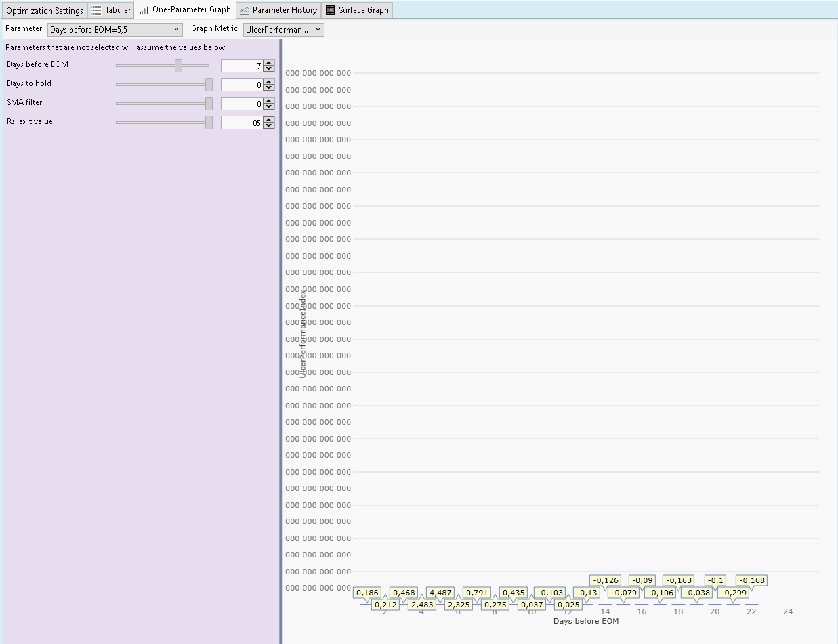Click the surface grid icon on Surface Graph tab
The image size is (838, 644).
tap(331, 10)
